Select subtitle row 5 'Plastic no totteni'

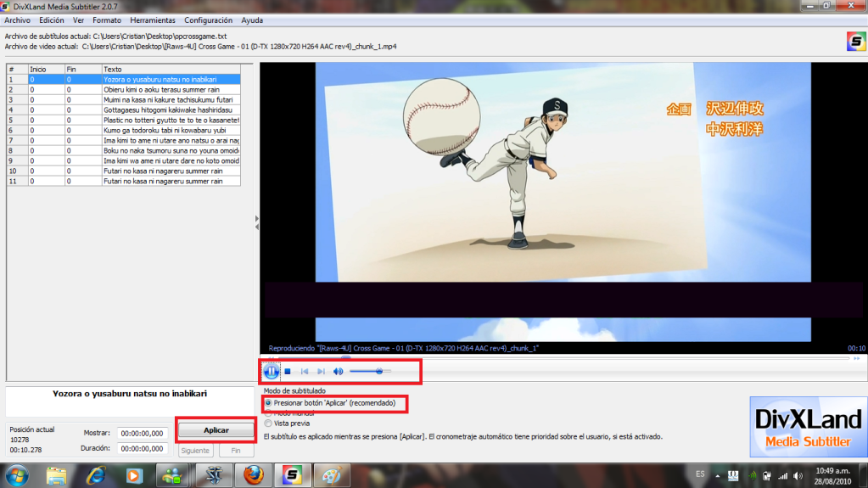[123, 121]
